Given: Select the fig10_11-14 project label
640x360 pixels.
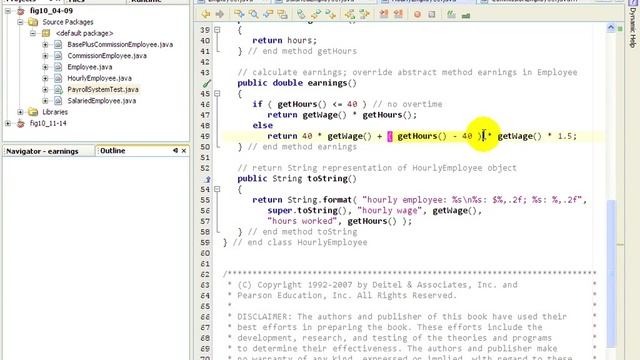Looking at the screenshot, I should pyautogui.click(x=48, y=123).
